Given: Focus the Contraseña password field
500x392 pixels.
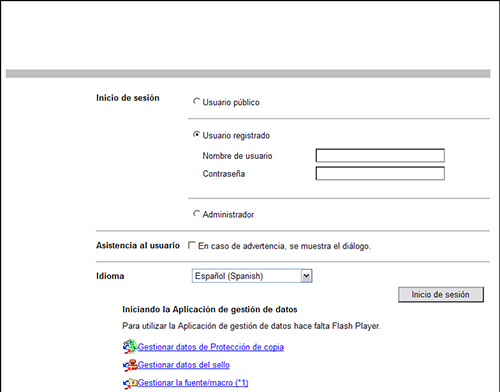Looking at the screenshot, I should [380, 174].
